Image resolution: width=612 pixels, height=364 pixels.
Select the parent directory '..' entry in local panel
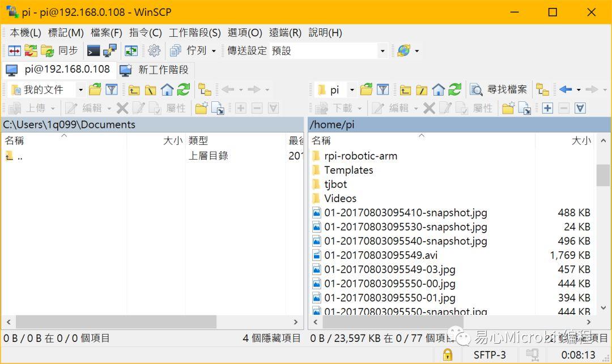coord(14,156)
